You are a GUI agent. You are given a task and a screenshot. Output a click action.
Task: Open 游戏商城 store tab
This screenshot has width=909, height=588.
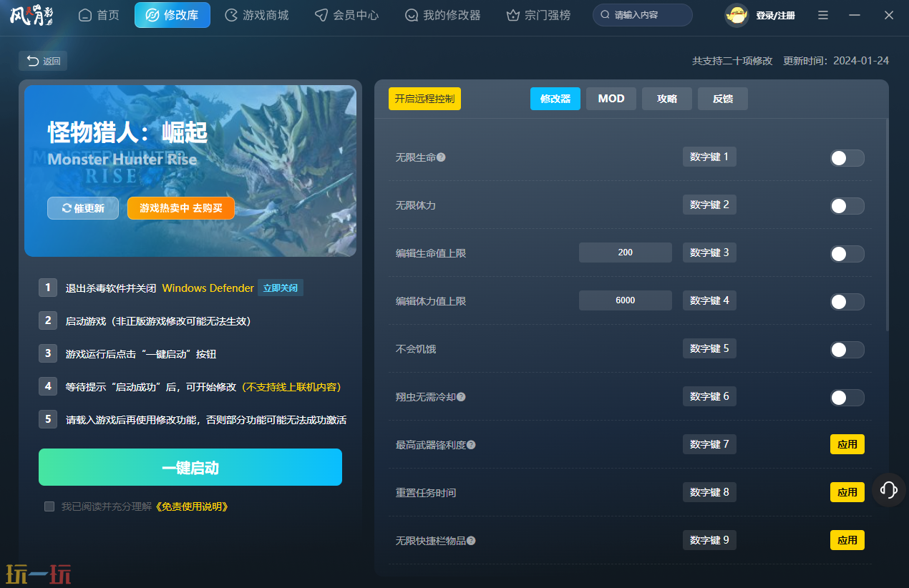click(257, 15)
